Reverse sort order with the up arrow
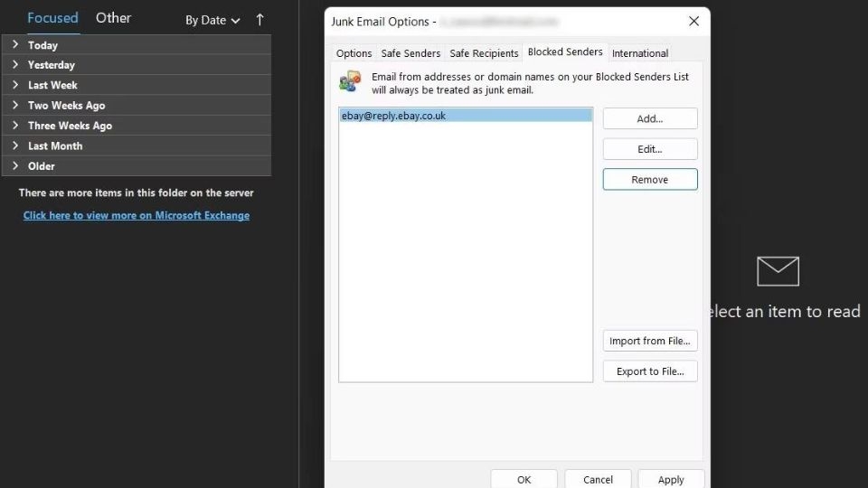The width and height of the screenshot is (868, 488). coord(259,20)
